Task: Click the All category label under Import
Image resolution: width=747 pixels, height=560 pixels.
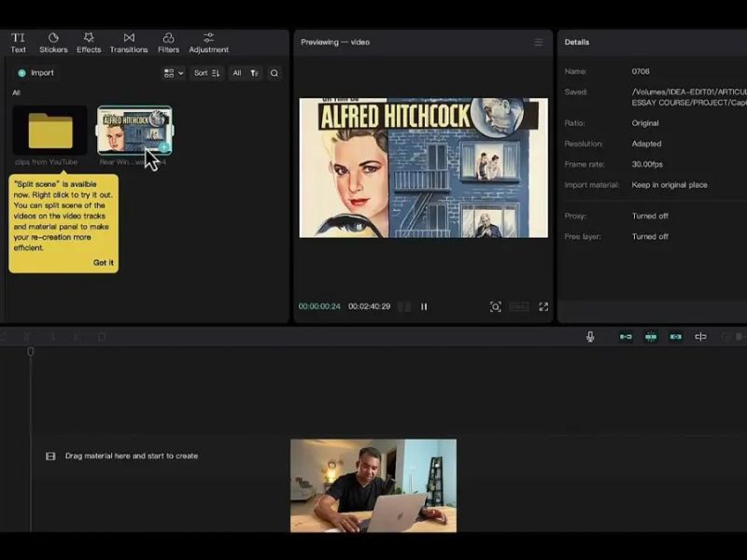Action: (x=16, y=92)
